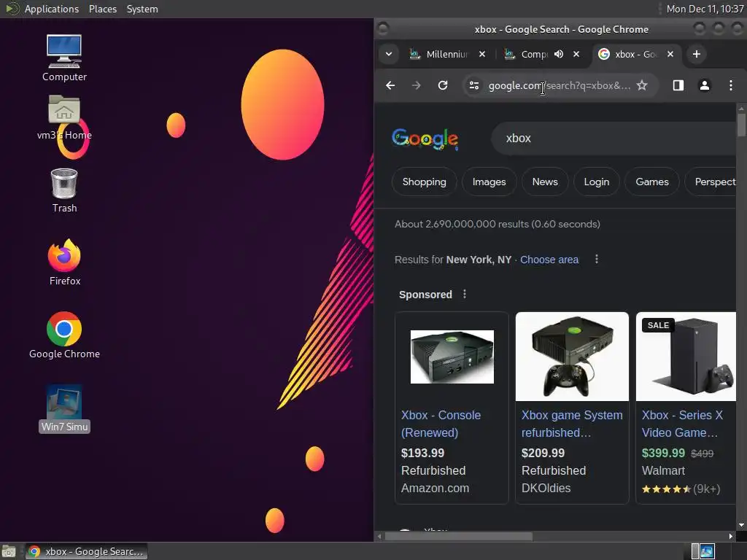Click the show desktop taskbar icon

9,551
